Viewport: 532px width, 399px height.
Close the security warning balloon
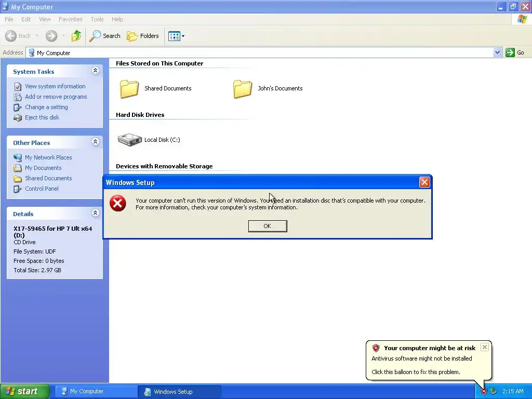(x=485, y=347)
